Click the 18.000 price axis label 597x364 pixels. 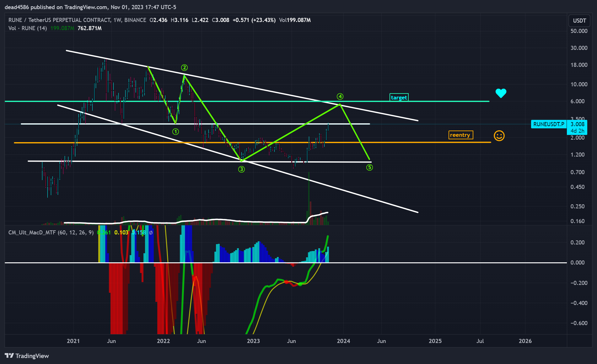(579, 65)
